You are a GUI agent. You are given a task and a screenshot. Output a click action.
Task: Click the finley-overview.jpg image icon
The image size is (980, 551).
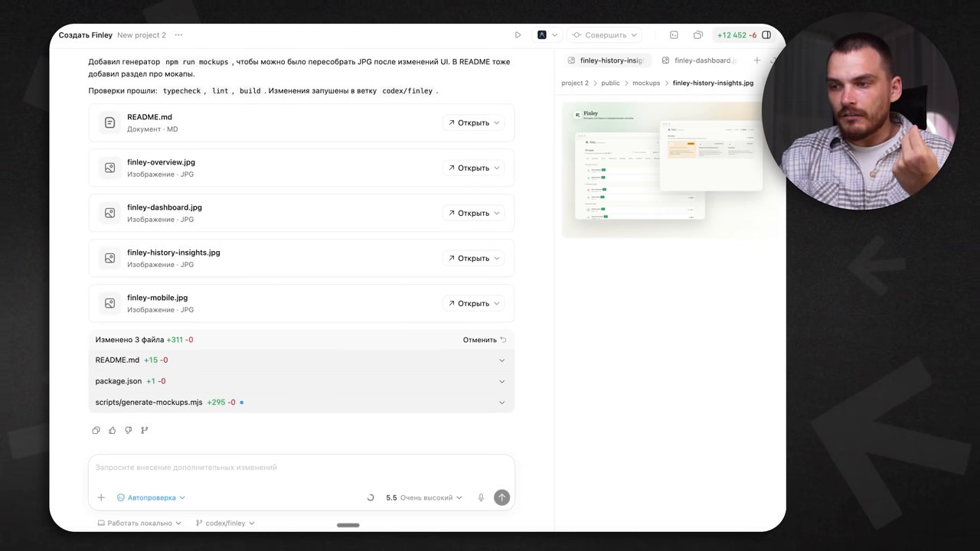pyautogui.click(x=110, y=168)
